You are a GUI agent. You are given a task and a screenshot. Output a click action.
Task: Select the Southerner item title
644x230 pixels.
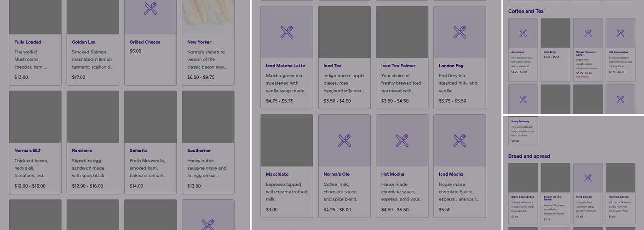coord(199,150)
